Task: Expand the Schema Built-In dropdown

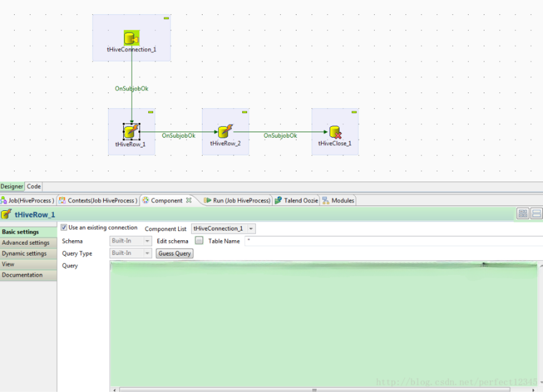Action: [x=147, y=241]
